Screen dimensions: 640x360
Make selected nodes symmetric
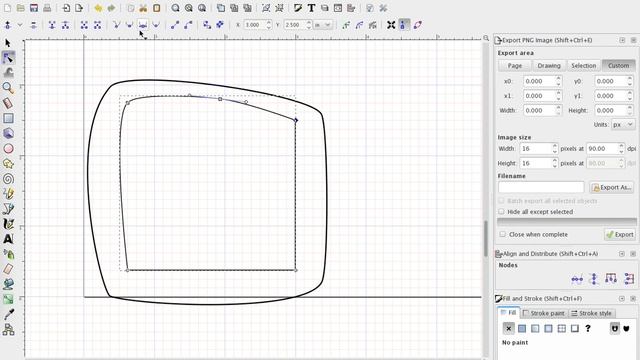pos(142,25)
